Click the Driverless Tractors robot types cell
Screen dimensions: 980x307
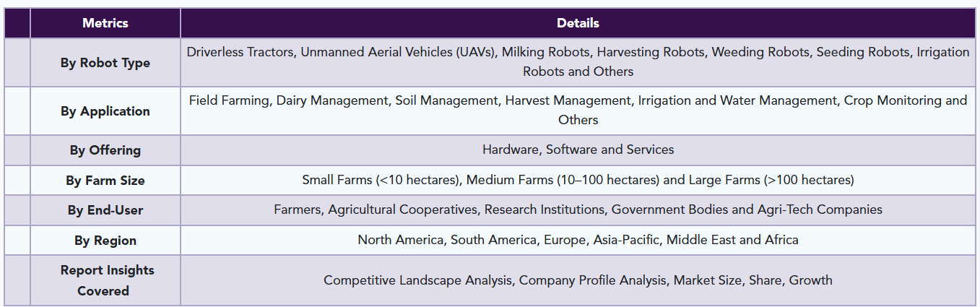[x=578, y=63]
